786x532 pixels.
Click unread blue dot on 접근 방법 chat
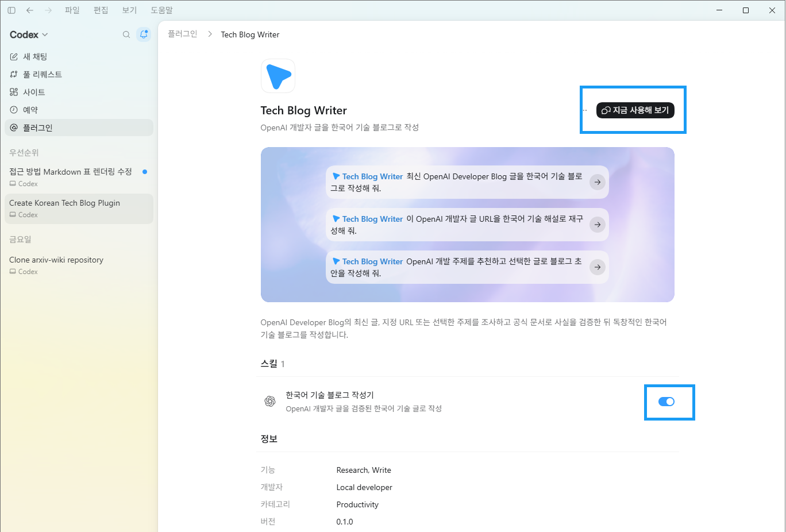click(145, 172)
